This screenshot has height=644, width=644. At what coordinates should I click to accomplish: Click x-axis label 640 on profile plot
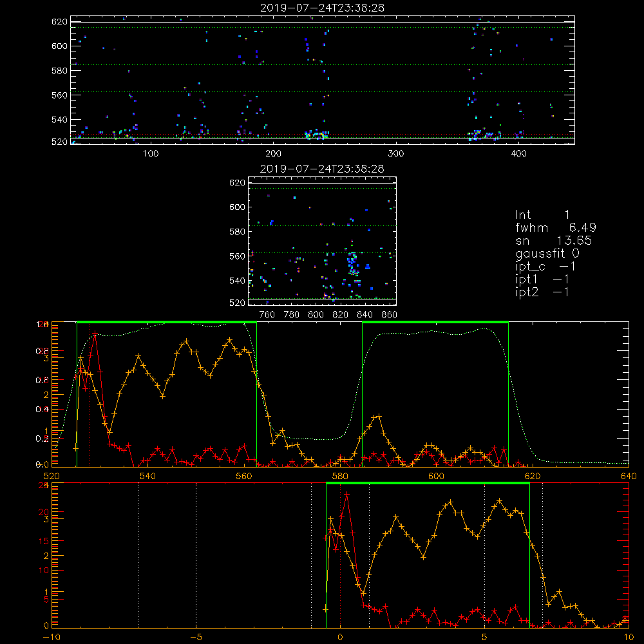coord(629,476)
